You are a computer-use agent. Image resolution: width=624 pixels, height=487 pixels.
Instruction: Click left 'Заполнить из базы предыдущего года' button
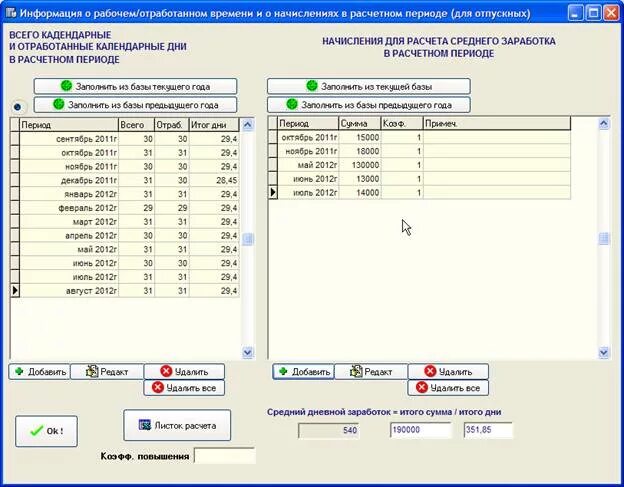135,105
